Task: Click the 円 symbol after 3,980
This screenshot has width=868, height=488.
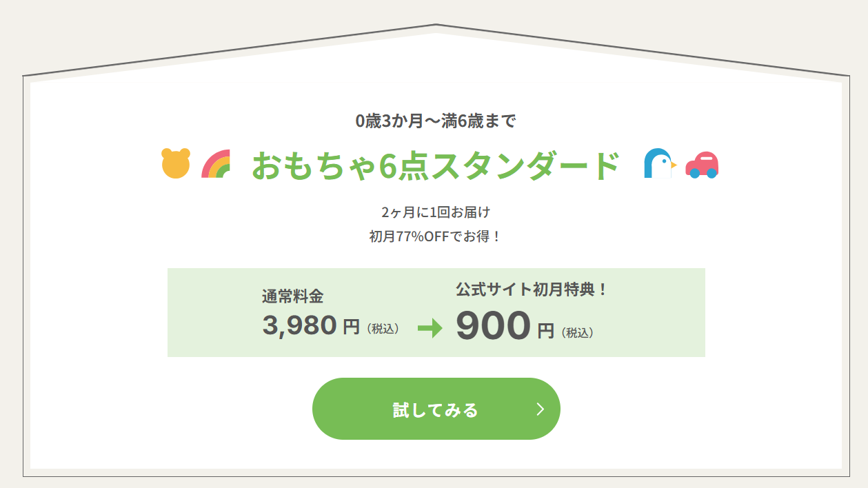Action: pos(351,327)
